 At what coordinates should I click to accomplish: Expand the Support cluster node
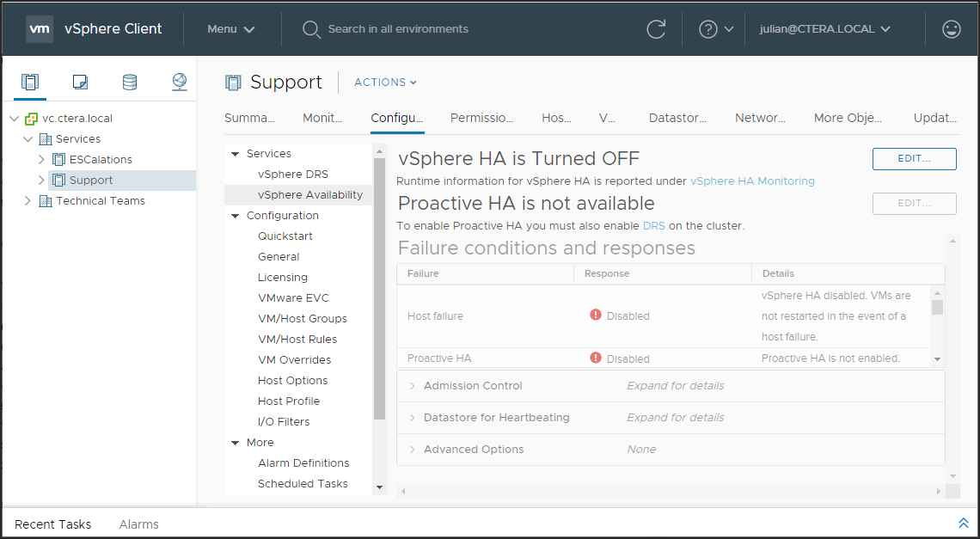(x=41, y=180)
